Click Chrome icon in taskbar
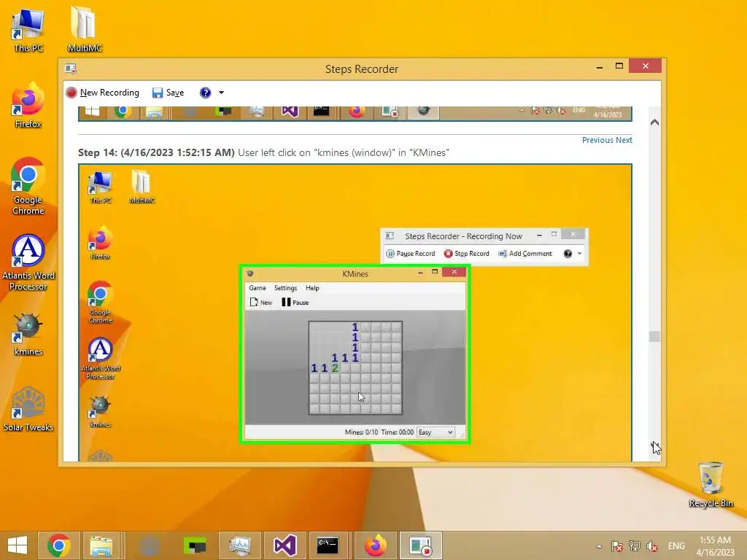This screenshot has height=560, width=747. (x=59, y=545)
